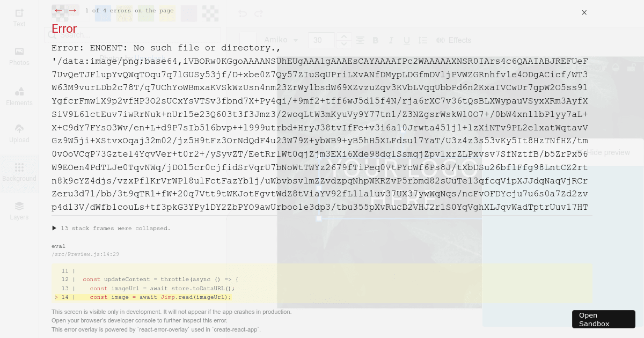This screenshot has height=338, width=644.
Task: Open the Amiko font dropdown
Action: [x=281, y=40]
